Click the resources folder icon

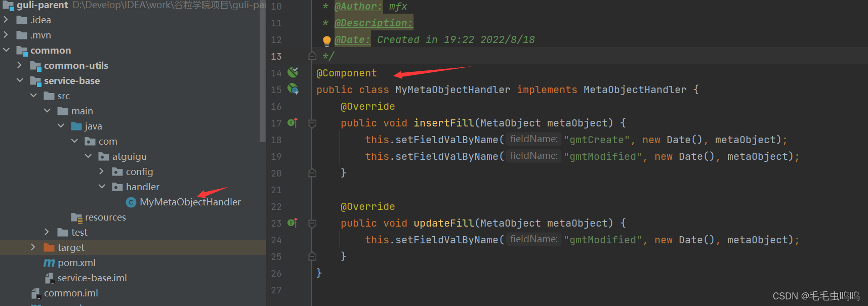(76, 217)
